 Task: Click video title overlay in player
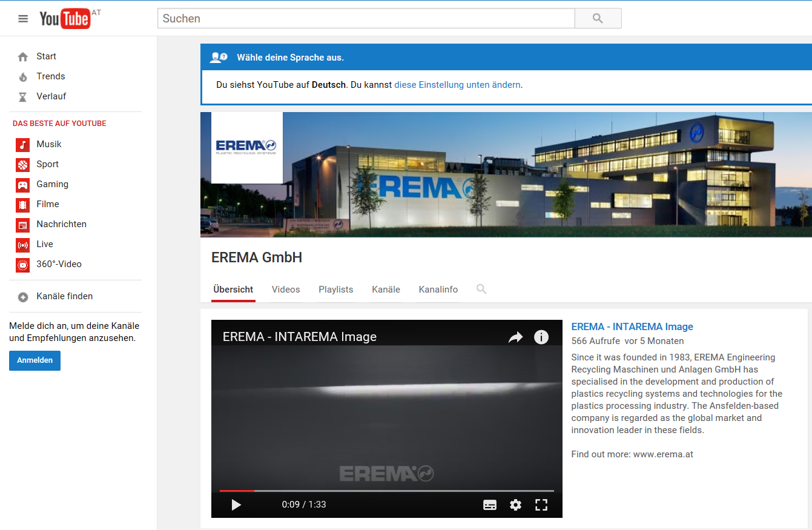(x=300, y=337)
